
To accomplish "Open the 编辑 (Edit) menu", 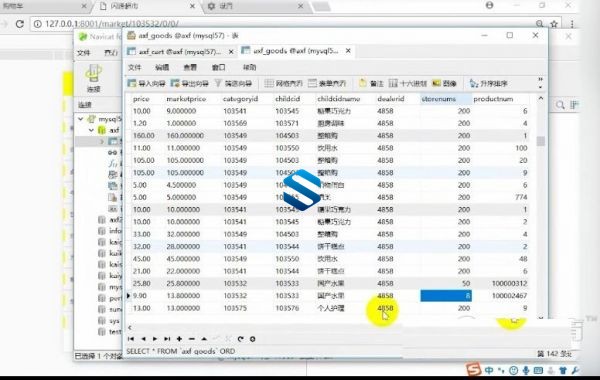I will (162, 67).
